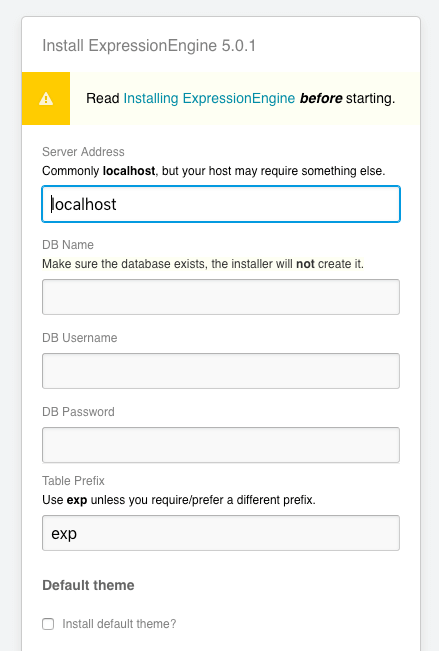Click the Install ExpressionEngine 5.0.1 title
The height and width of the screenshot is (651, 439).
point(149,45)
